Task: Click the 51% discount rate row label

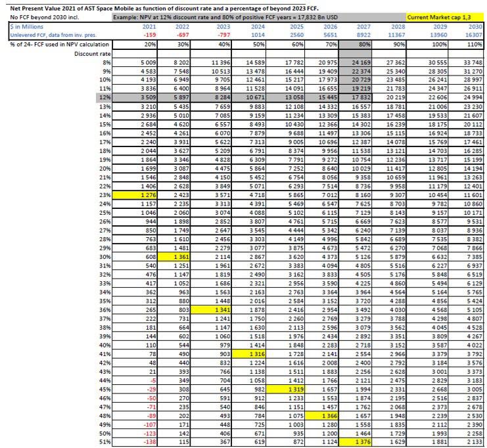Action: (105, 442)
